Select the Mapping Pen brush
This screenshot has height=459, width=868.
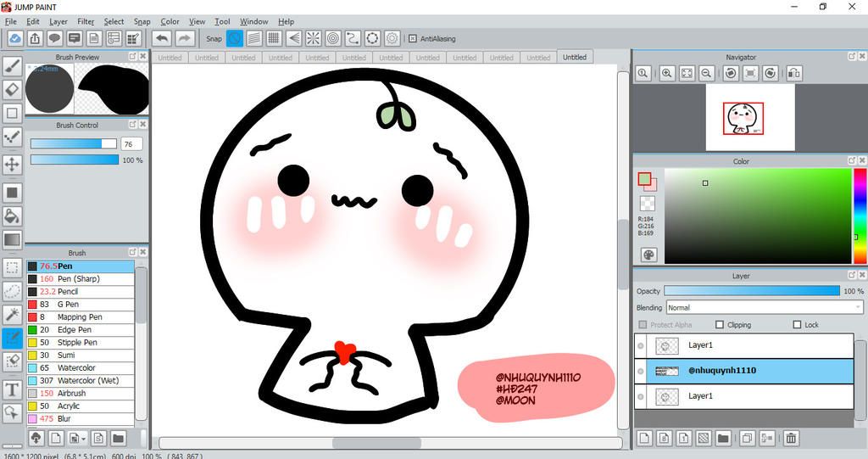[81, 317]
